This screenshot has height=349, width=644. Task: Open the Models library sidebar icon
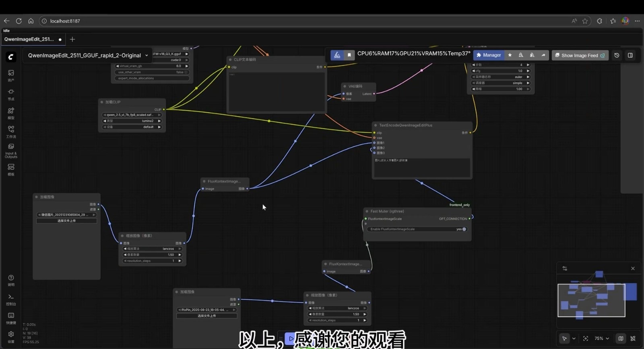point(11,112)
